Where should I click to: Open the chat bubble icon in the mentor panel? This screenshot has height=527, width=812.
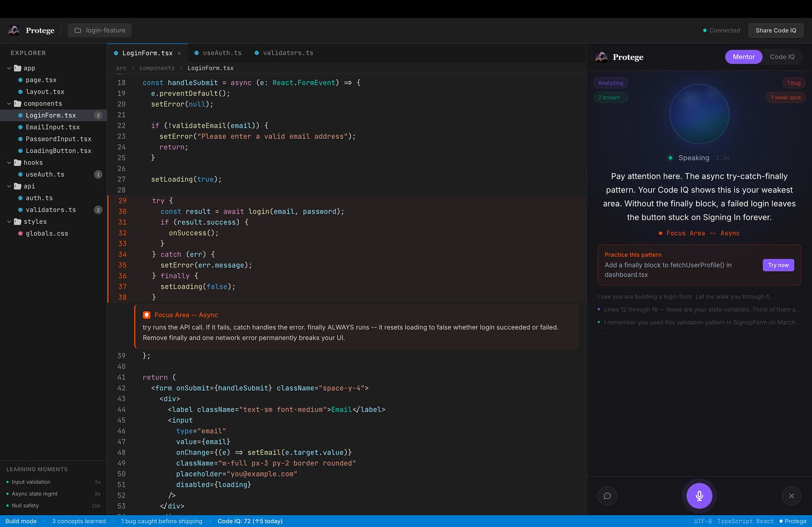point(607,495)
